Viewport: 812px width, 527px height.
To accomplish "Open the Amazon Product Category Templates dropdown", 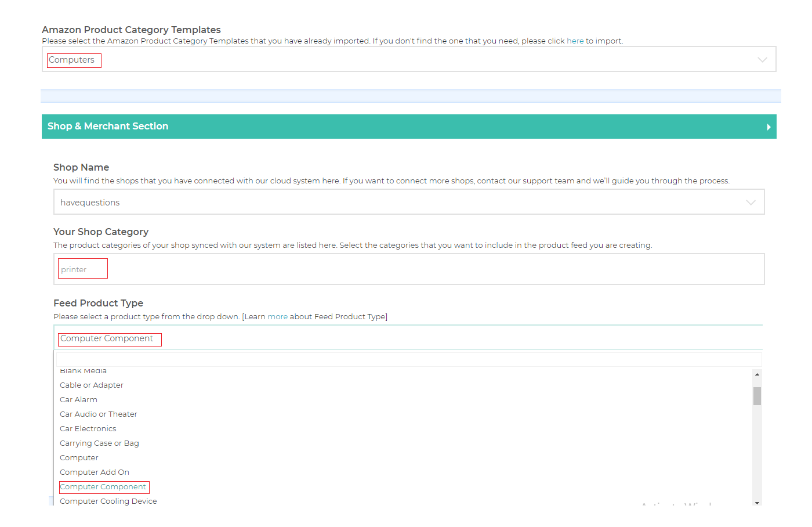I will 409,59.
